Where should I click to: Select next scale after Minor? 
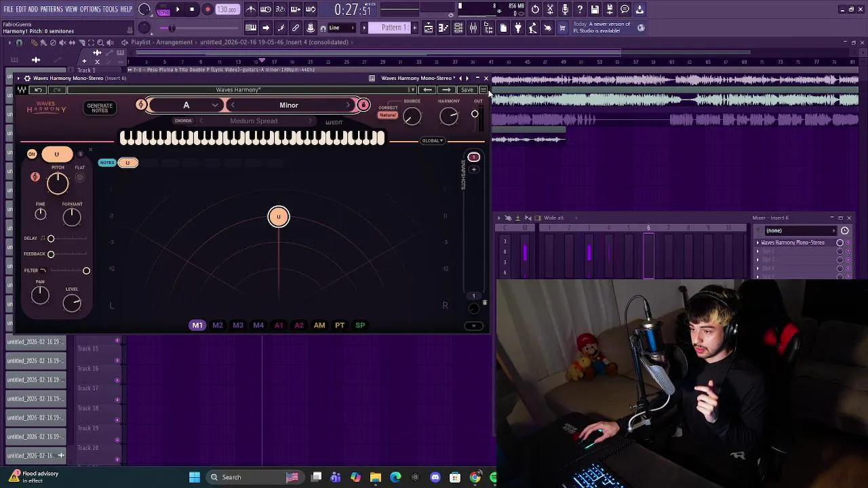pyautogui.click(x=348, y=105)
